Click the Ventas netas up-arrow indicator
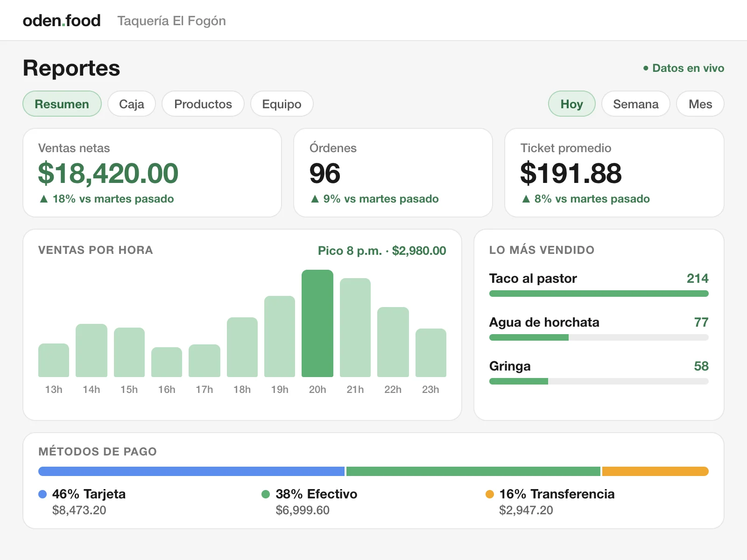The height and width of the screenshot is (560, 747). (44, 199)
